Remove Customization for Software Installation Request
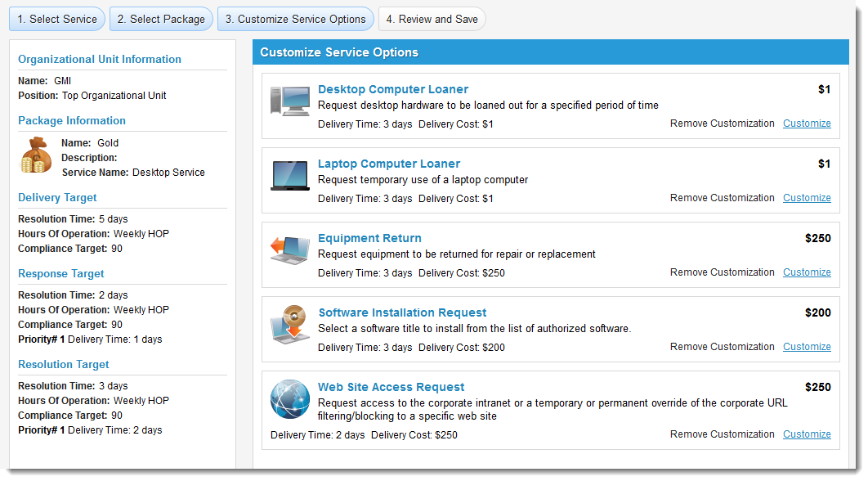 (722, 347)
